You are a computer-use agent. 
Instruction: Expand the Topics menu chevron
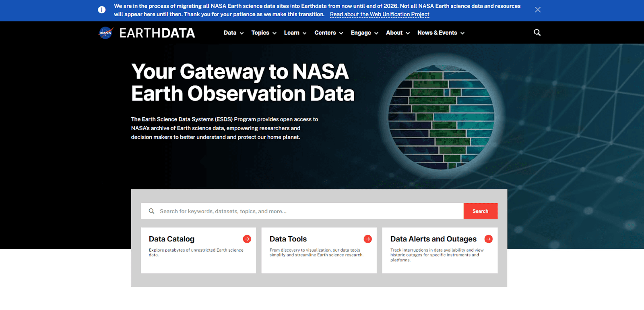[x=275, y=33]
